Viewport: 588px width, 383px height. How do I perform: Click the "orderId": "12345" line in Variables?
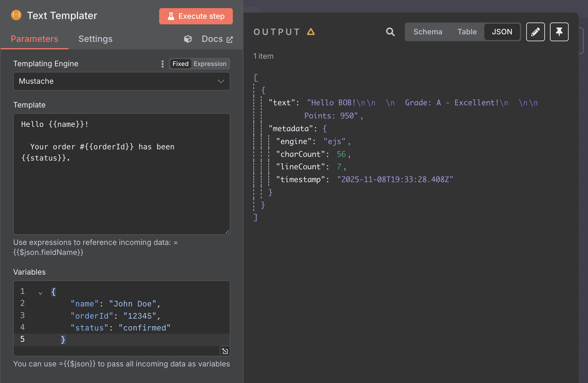(115, 316)
